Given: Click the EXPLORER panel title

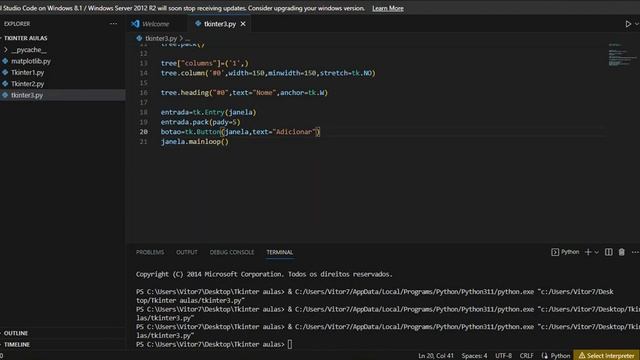Looking at the screenshot, I should [x=17, y=24].
